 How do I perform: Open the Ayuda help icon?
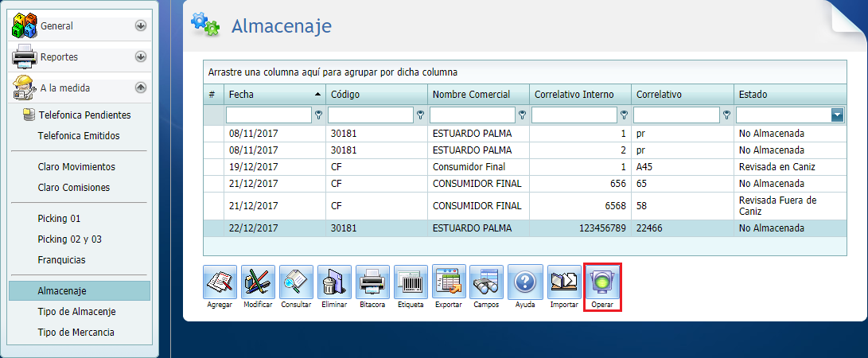524,282
